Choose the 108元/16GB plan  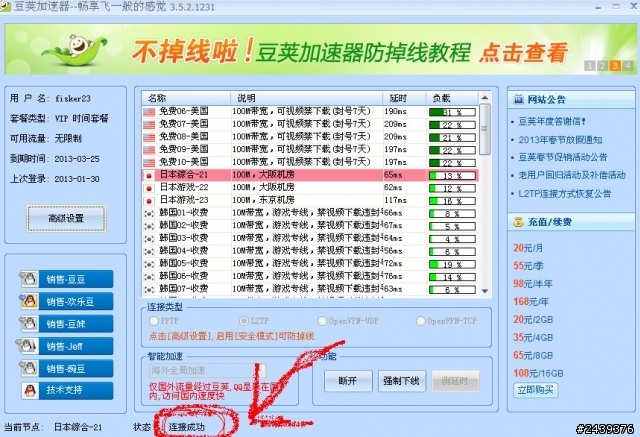point(538,373)
